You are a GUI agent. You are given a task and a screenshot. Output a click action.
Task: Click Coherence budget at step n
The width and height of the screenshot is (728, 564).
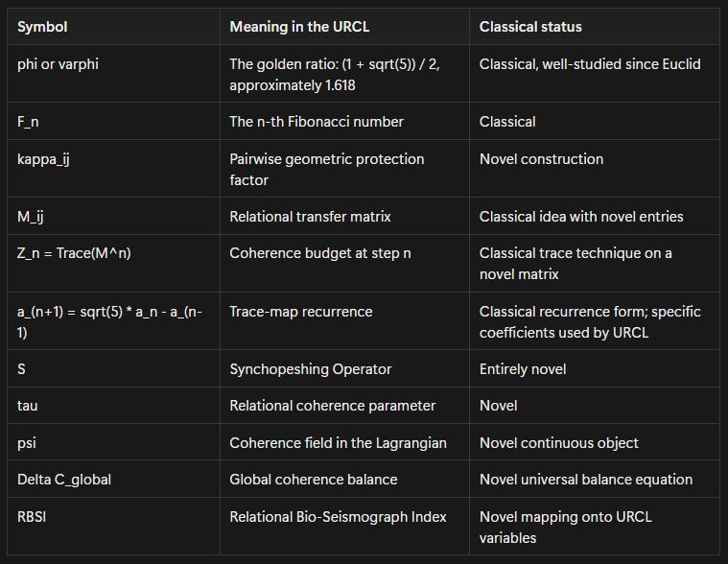click(320, 253)
